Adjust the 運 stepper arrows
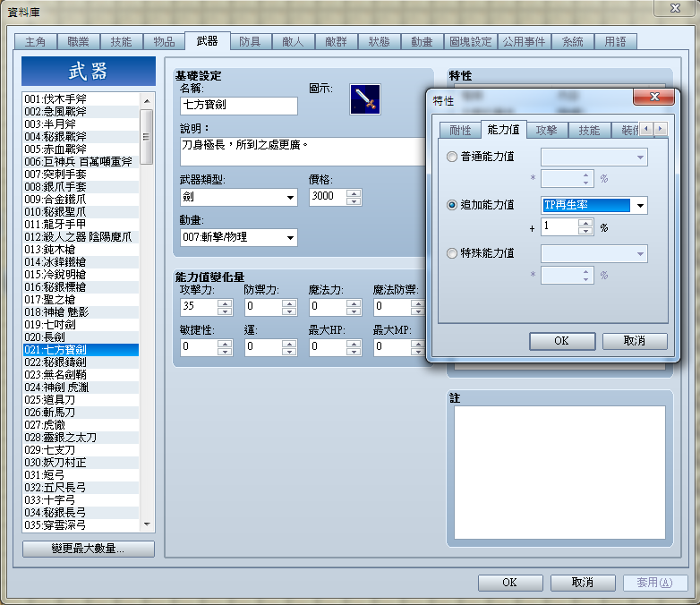 (289, 347)
